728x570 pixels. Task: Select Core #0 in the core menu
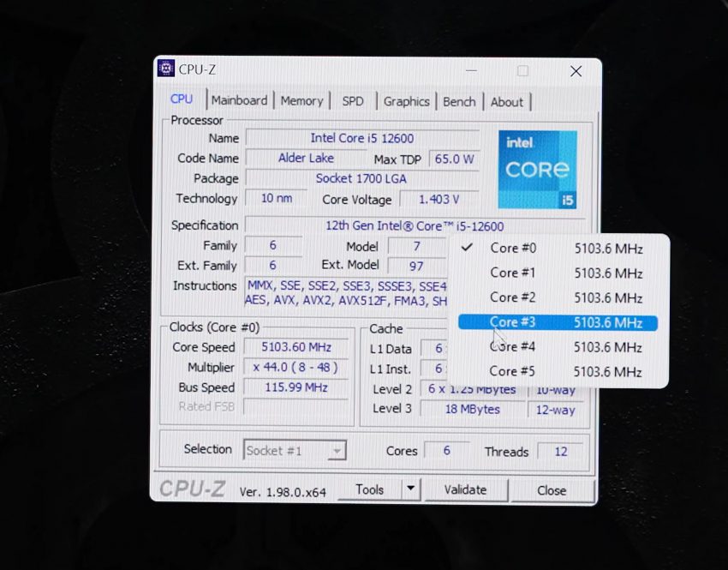[x=558, y=249]
